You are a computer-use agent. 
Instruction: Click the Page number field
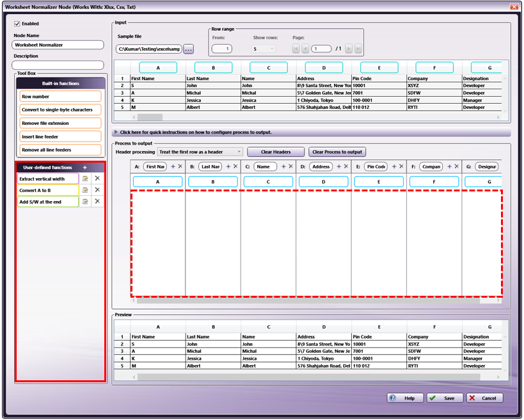point(321,49)
